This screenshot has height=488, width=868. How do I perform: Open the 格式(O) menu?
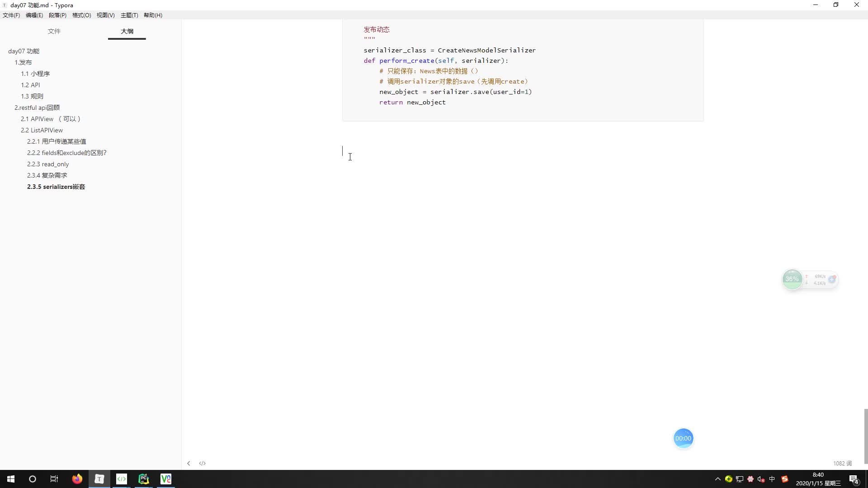tap(82, 15)
